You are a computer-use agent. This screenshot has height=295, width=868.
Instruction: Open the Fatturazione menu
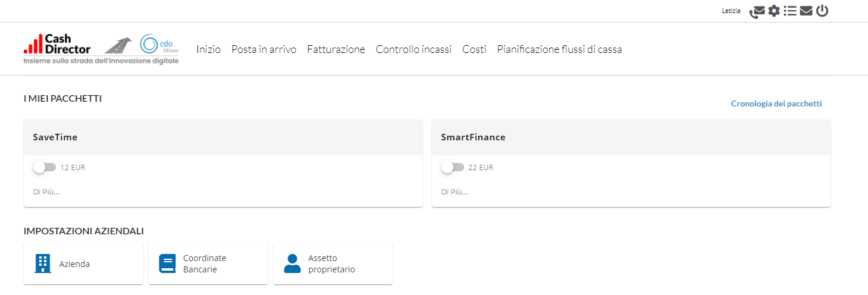[x=336, y=49]
